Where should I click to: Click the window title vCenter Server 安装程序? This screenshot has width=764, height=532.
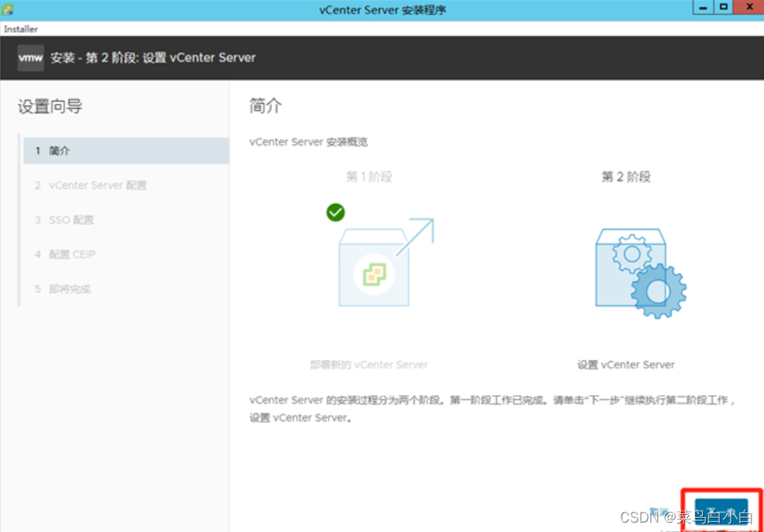[383, 9]
